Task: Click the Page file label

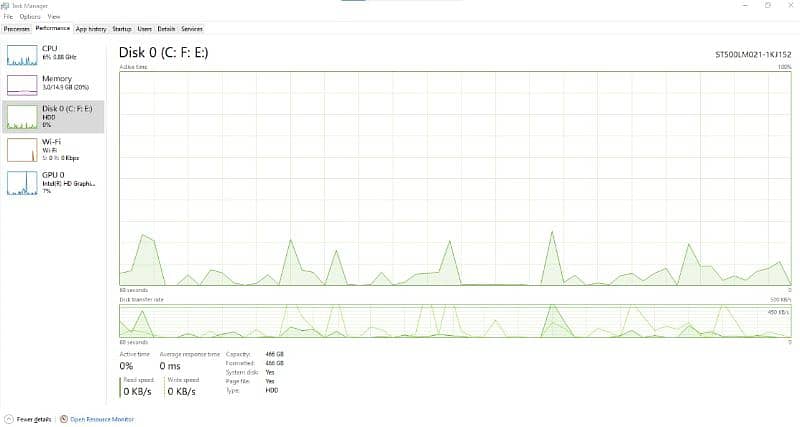Action: point(238,381)
